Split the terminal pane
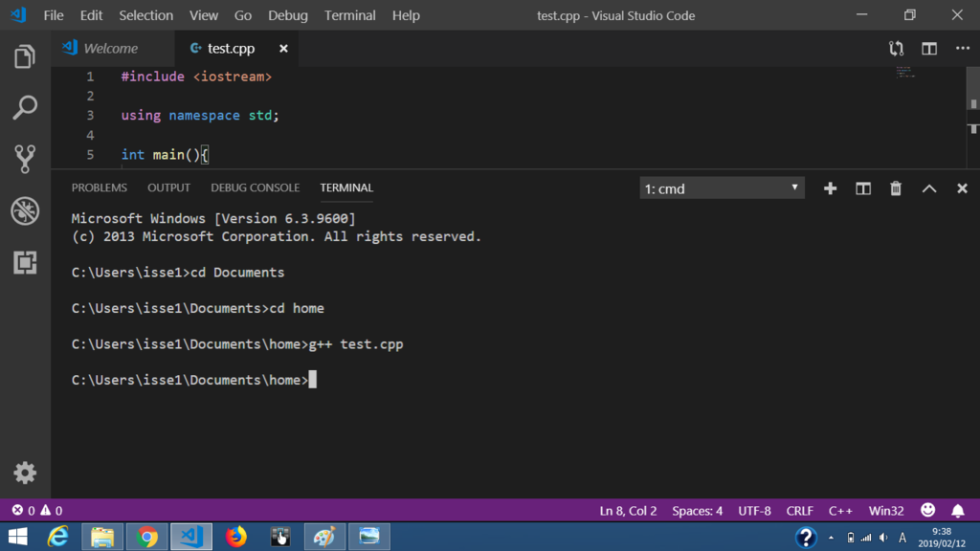This screenshot has height=551, width=980. click(863, 188)
